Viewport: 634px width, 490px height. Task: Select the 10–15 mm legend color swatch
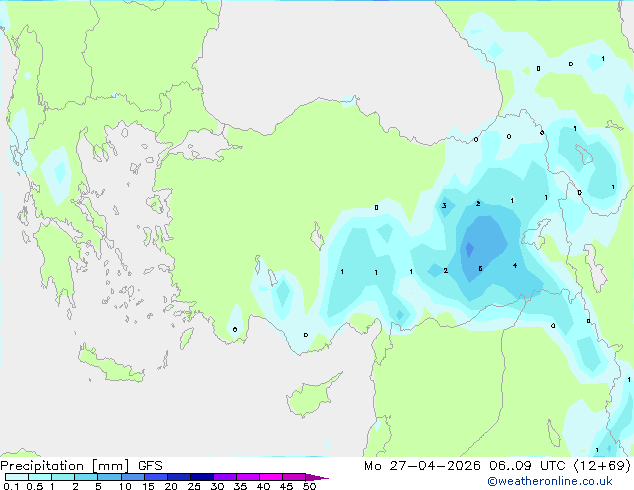[x=133, y=477]
